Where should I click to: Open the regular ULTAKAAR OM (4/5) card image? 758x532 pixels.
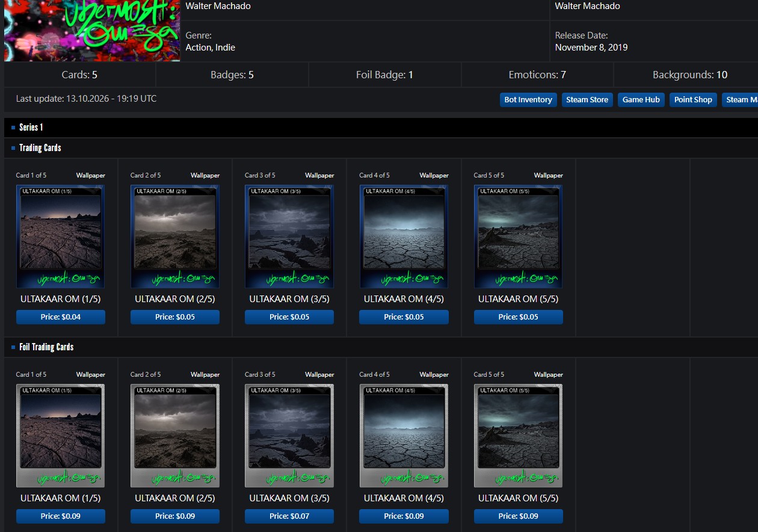[x=404, y=237]
